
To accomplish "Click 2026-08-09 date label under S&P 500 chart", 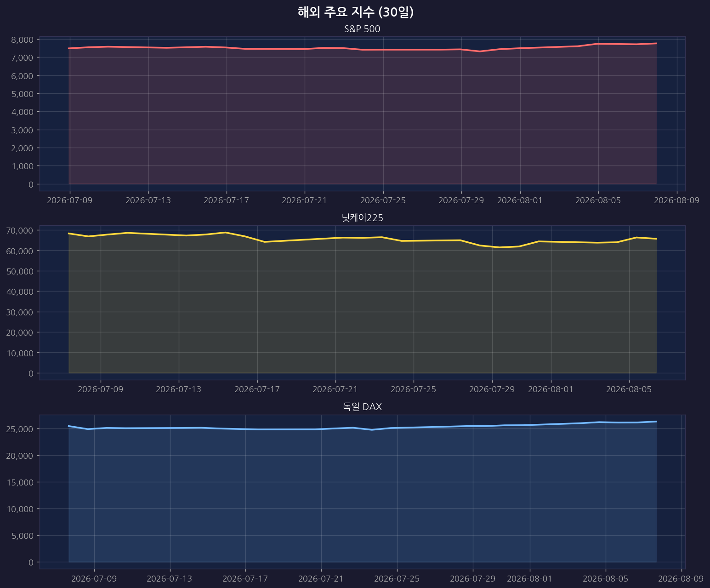I will 676,200.
